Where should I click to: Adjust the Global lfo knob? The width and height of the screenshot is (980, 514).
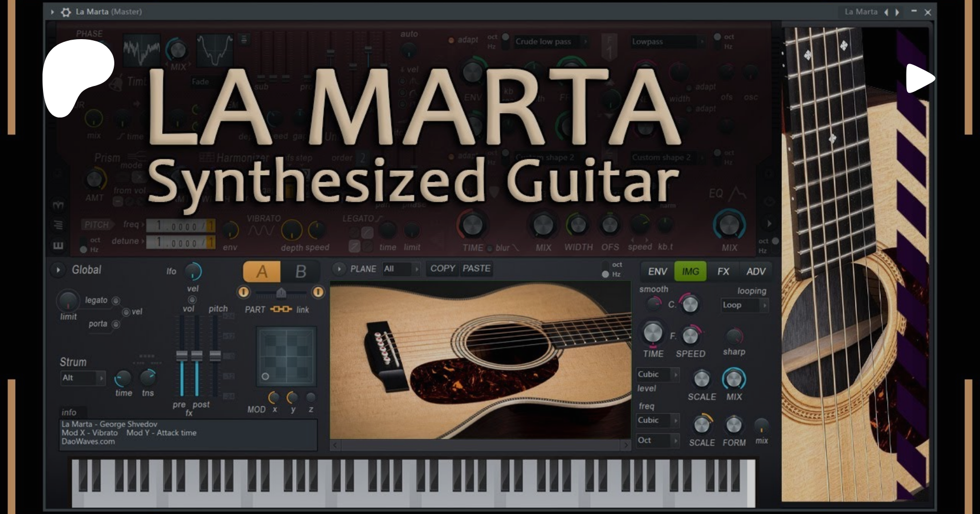pos(193,271)
